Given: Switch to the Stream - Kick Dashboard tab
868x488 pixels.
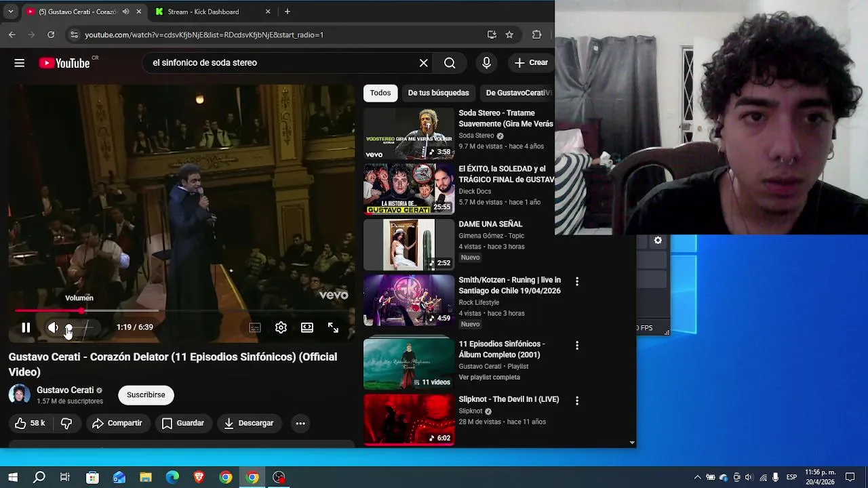Looking at the screenshot, I should 213,12.
